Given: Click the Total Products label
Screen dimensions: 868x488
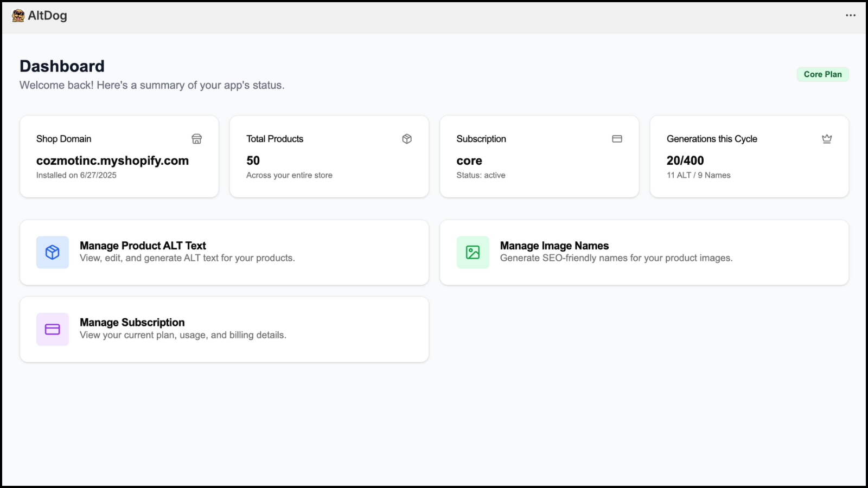Looking at the screenshot, I should pyautogui.click(x=275, y=139).
